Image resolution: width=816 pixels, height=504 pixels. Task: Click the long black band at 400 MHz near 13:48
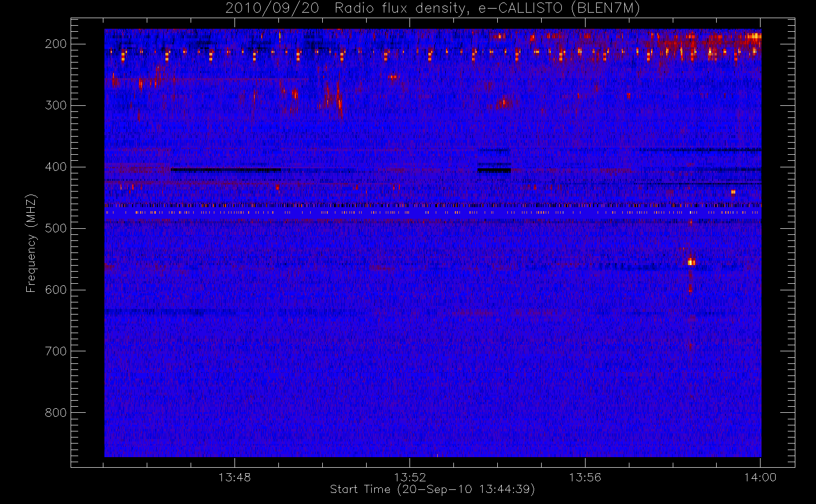(x=226, y=170)
